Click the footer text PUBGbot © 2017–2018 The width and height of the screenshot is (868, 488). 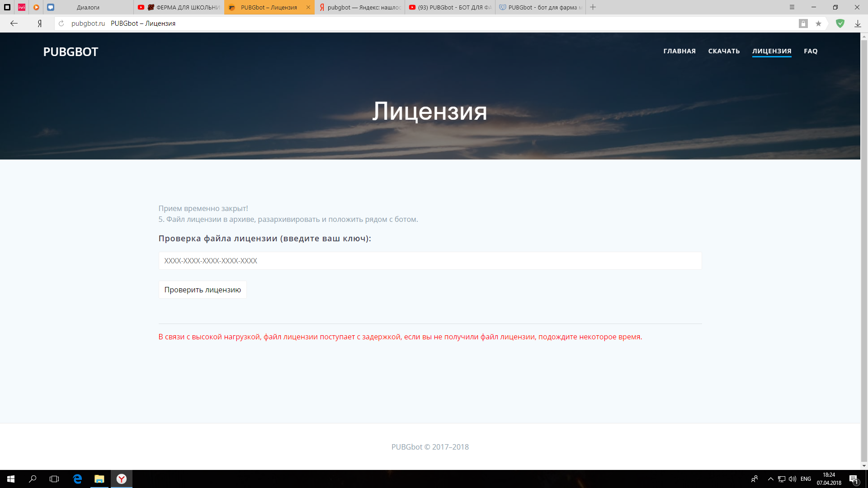tap(430, 447)
